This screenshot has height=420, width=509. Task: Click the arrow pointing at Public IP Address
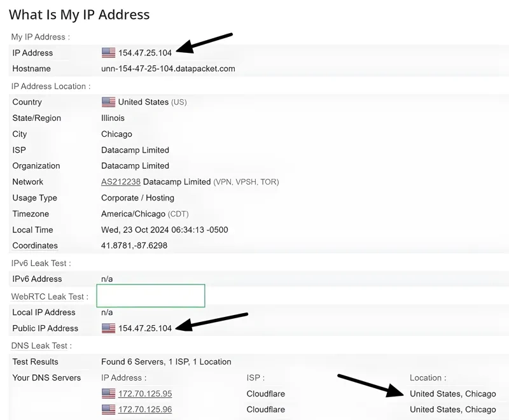(x=213, y=320)
